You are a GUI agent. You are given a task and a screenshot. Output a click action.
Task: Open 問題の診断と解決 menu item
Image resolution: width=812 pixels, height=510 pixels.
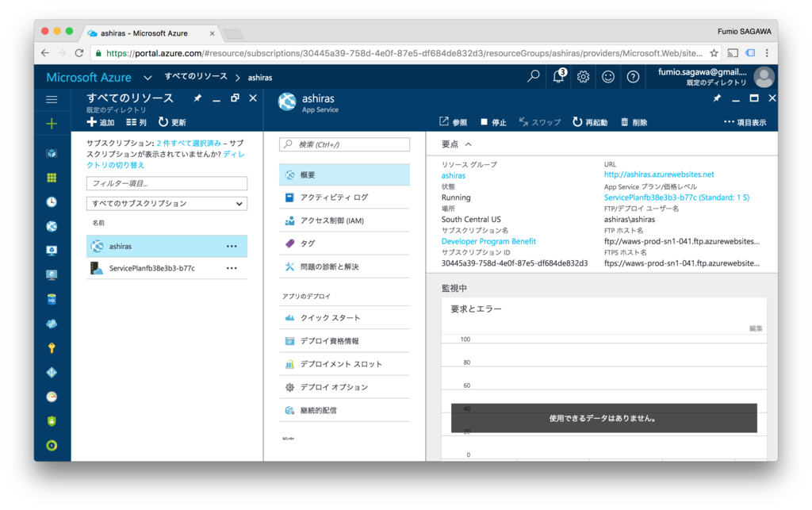click(344, 267)
